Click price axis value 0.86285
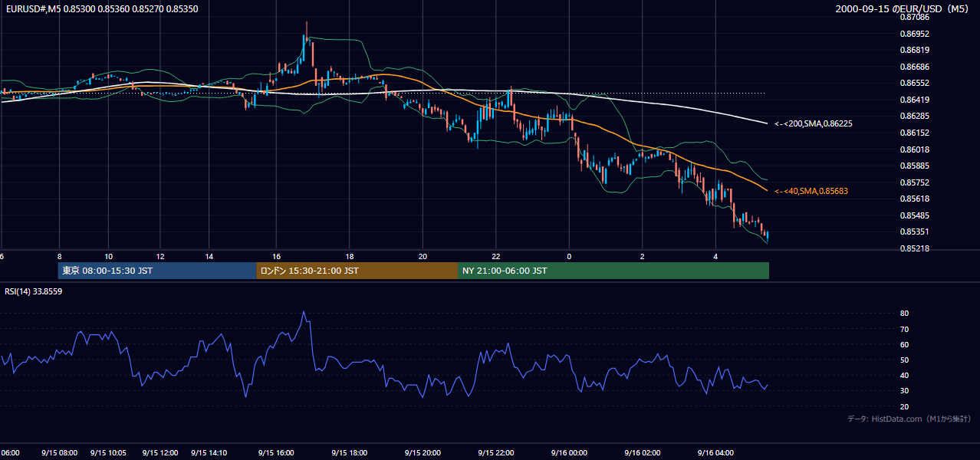This screenshot has height=460, width=980. coord(915,117)
